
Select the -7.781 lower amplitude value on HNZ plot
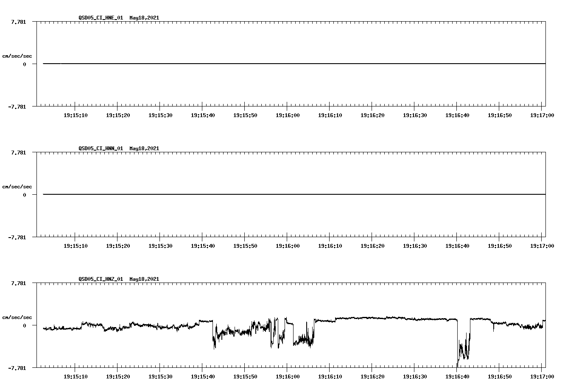point(18,368)
